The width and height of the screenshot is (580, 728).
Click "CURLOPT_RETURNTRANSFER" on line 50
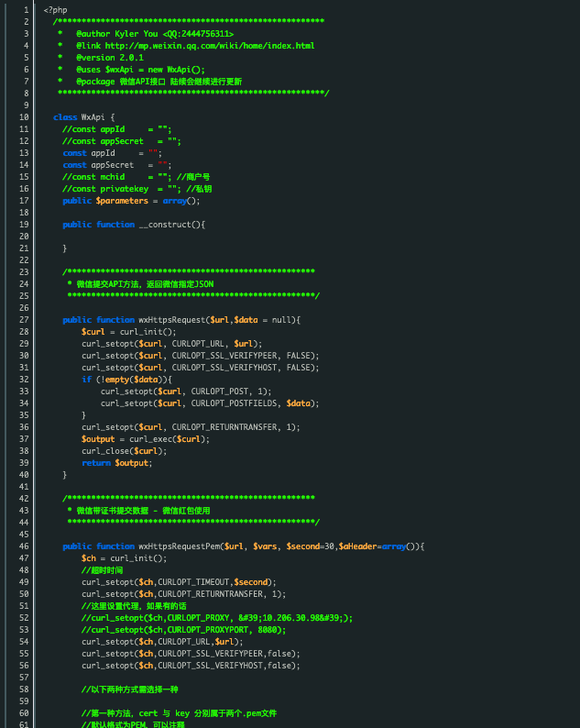click(210, 594)
